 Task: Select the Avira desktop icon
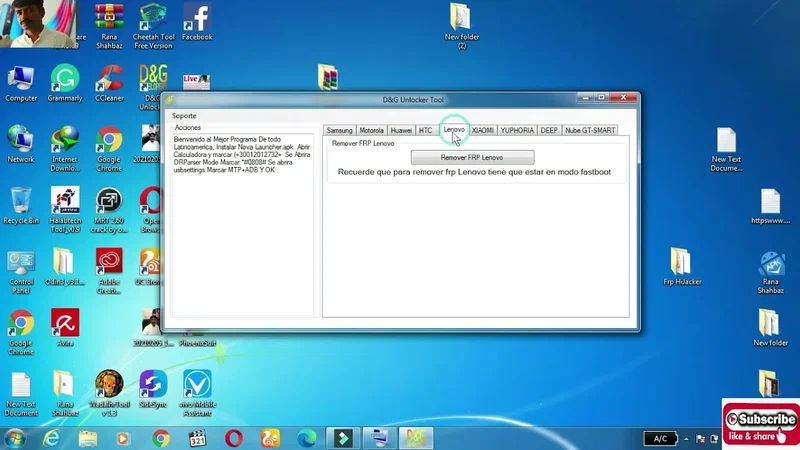click(65, 325)
